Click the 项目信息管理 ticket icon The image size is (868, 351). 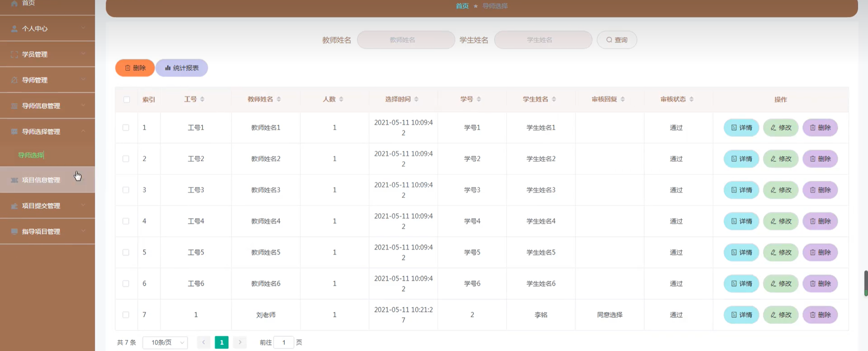point(14,180)
